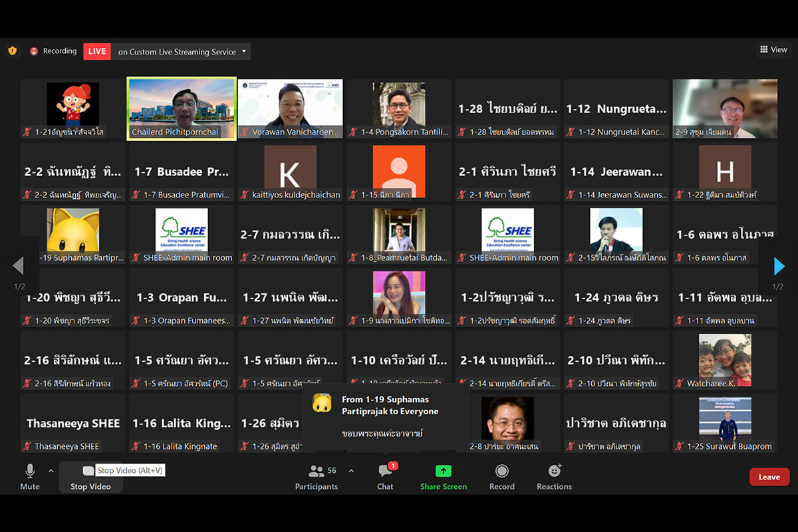Go to previous page of participants

click(19, 266)
